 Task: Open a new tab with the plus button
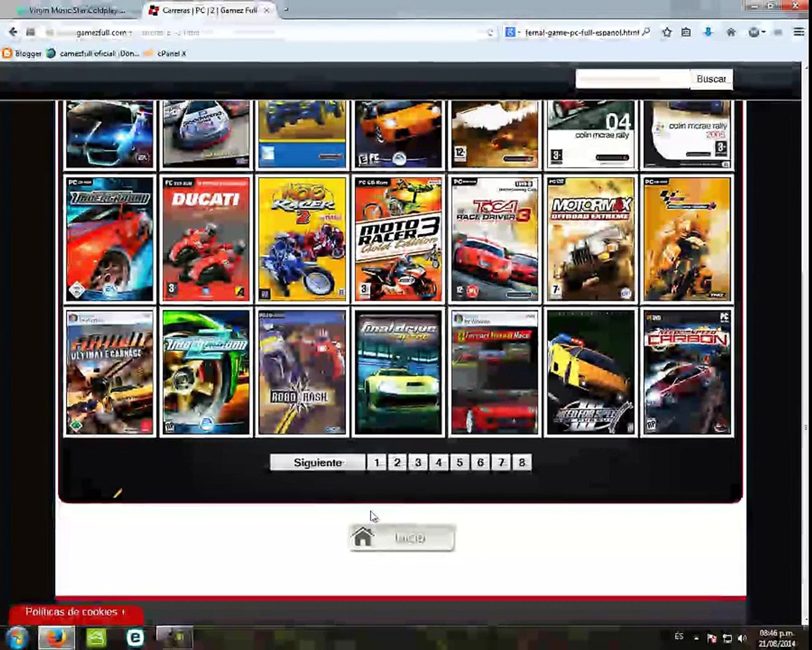click(x=286, y=10)
